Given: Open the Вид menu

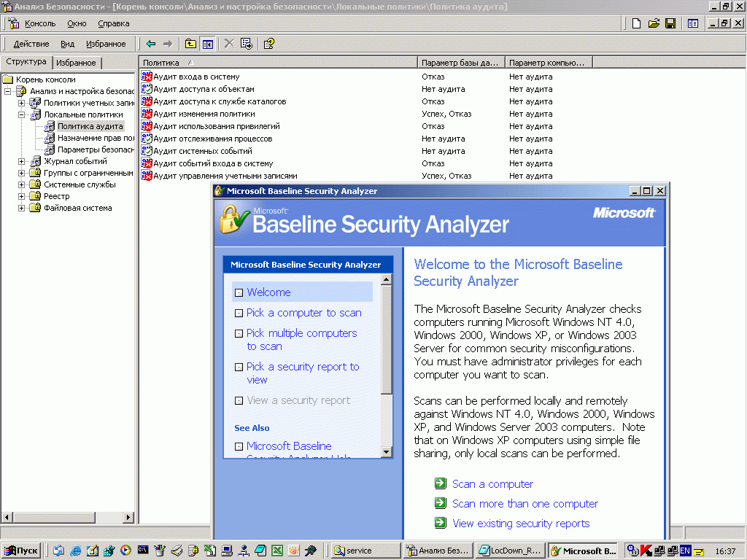Looking at the screenshot, I should (67, 44).
